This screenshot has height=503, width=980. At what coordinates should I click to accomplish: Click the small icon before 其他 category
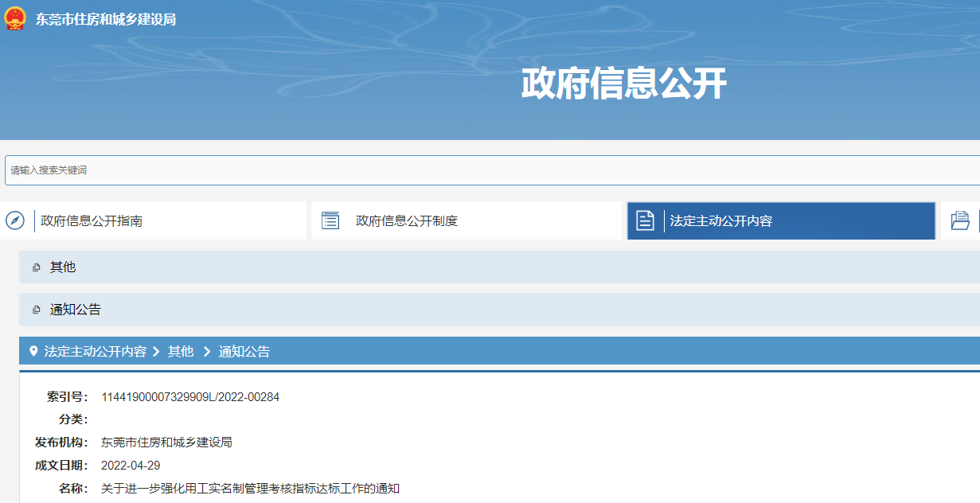[36, 267]
